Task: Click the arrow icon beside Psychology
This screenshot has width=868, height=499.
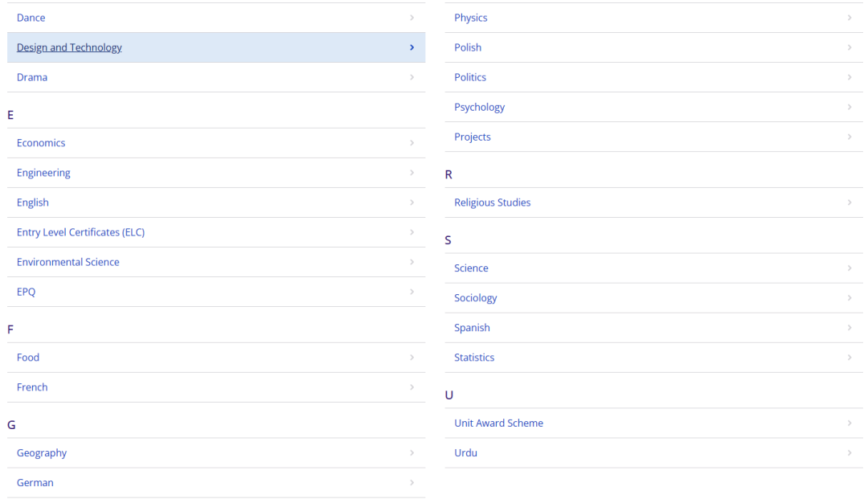Action: point(850,107)
